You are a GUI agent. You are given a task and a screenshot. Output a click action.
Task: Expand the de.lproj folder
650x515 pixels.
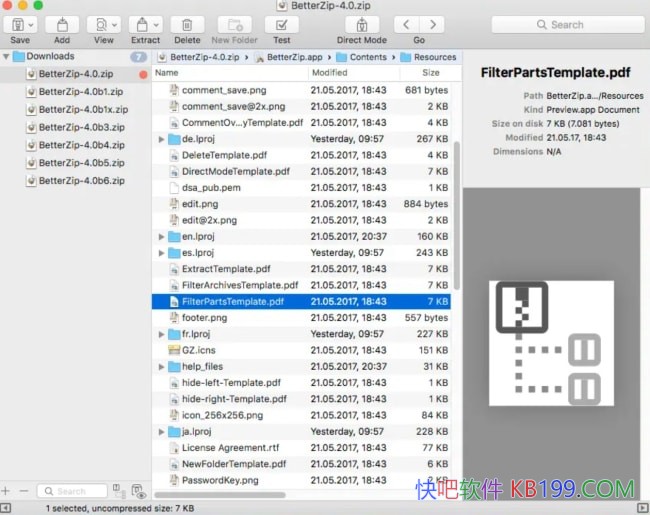[161, 139]
